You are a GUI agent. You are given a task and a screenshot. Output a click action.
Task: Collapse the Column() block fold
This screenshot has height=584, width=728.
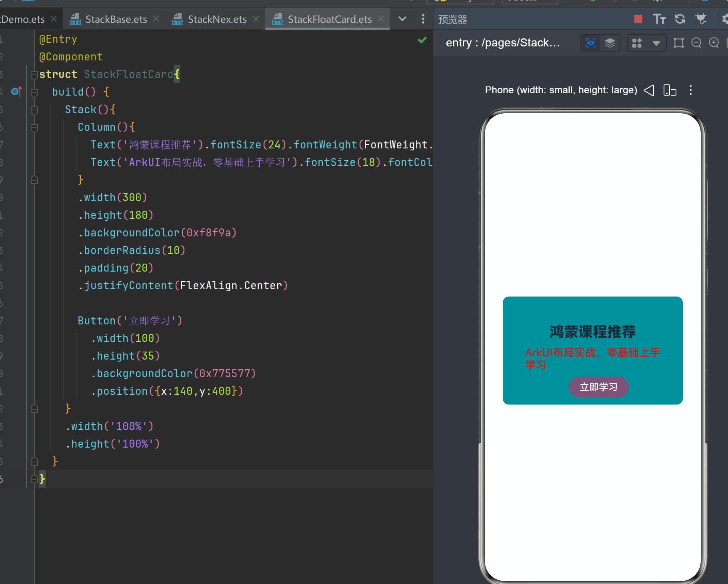pyautogui.click(x=34, y=127)
